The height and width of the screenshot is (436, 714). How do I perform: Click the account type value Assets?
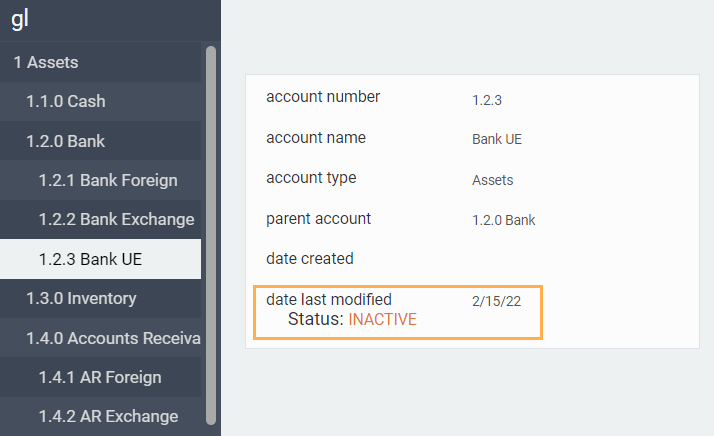(492, 181)
